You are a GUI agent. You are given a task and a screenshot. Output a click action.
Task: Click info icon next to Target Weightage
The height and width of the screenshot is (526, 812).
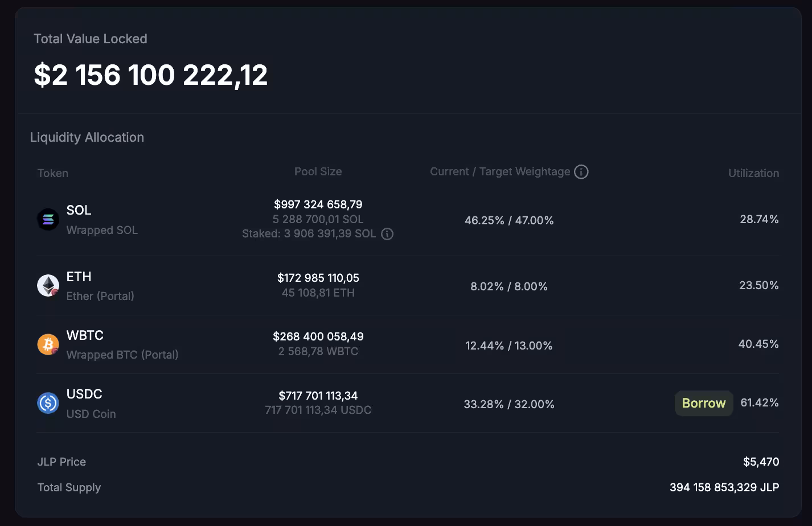[581, 172]
